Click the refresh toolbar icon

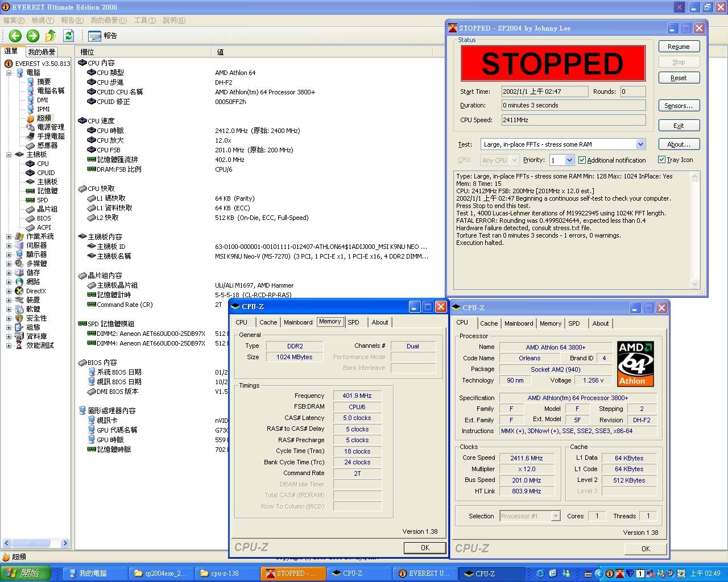[68, 36]
